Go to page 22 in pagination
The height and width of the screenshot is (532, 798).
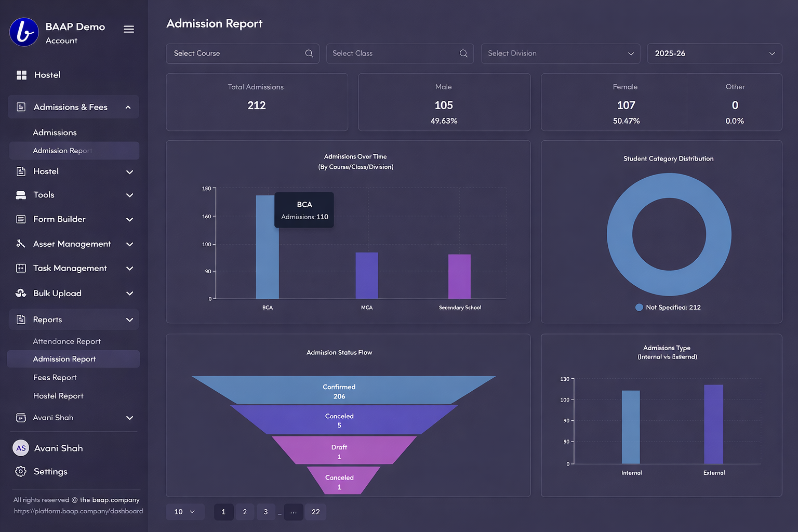point(315,512)
